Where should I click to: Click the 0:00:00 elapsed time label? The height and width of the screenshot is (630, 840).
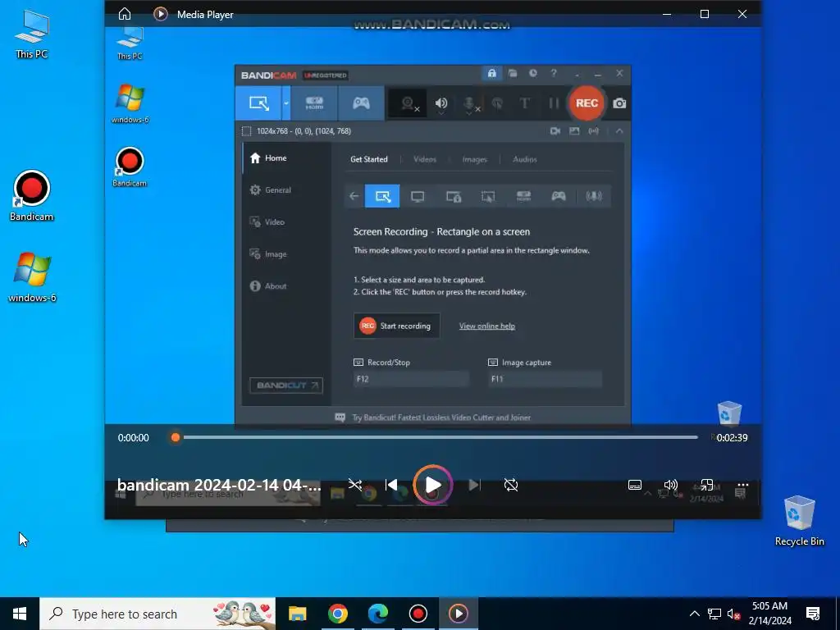click(134, 438)
